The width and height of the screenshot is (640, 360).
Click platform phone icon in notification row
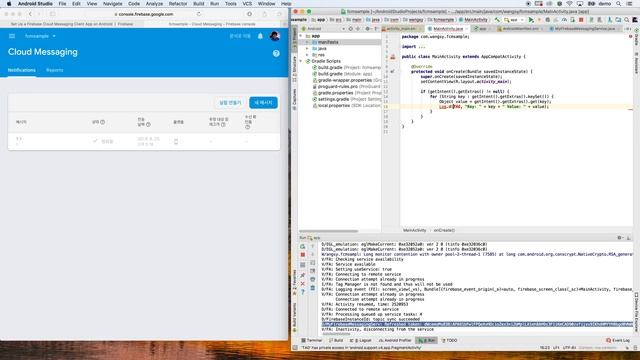[176, 141]
